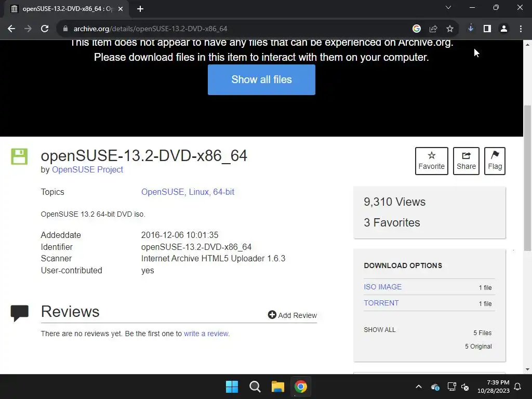Click SHOW ALL download files

click(x=380, y=330)
